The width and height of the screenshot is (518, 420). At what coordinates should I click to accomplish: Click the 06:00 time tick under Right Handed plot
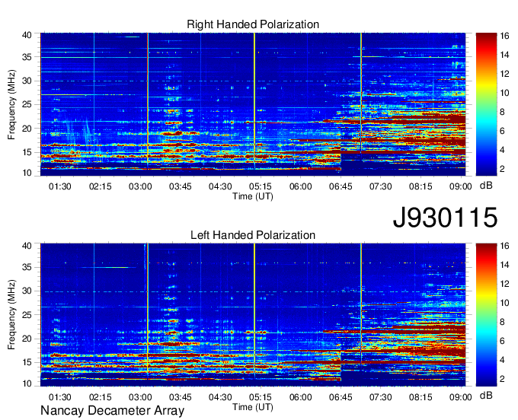[300, 186]
